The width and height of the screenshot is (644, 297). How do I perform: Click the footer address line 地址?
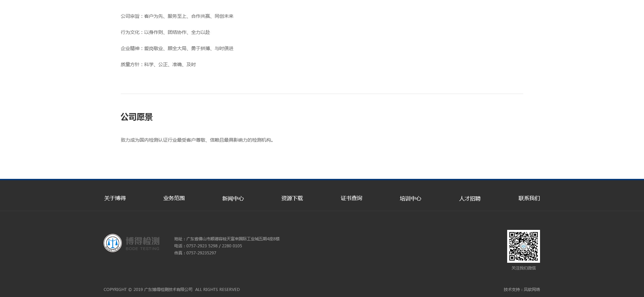pyautogui.click(x=227, y=239)
